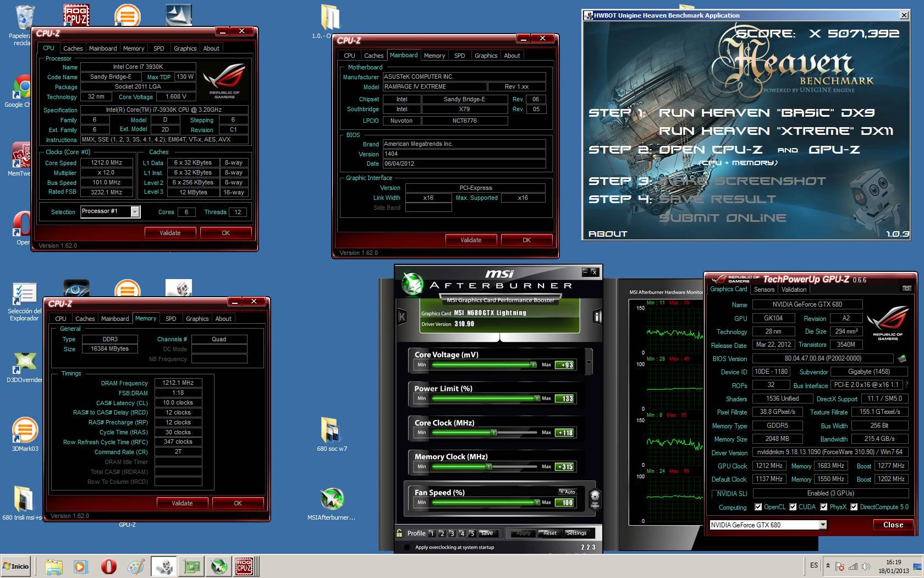Click the Power Limit slider
This screenshot has height=578, width=924.
tap(484, 399)
